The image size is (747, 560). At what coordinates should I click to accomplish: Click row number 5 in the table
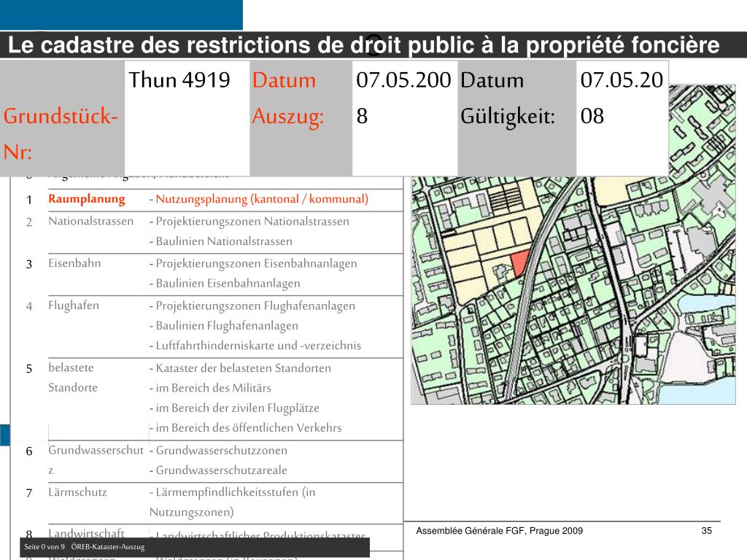tap(29, 369)
